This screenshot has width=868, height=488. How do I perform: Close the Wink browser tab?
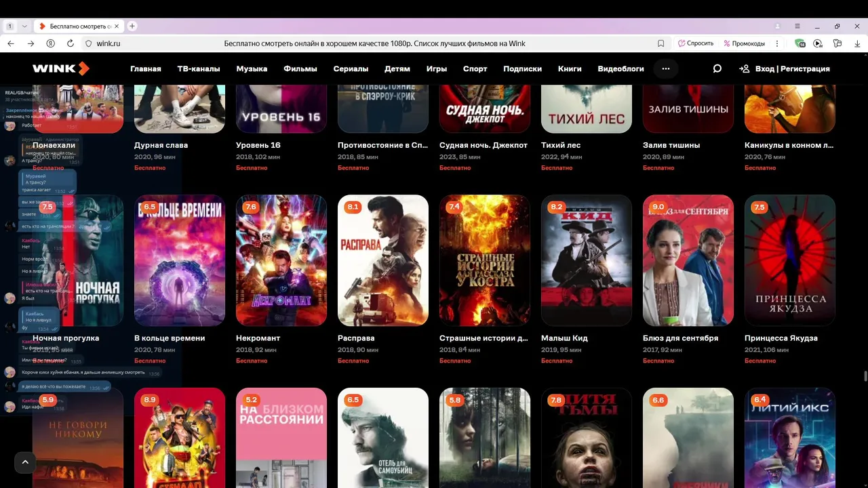click(117, 26)
